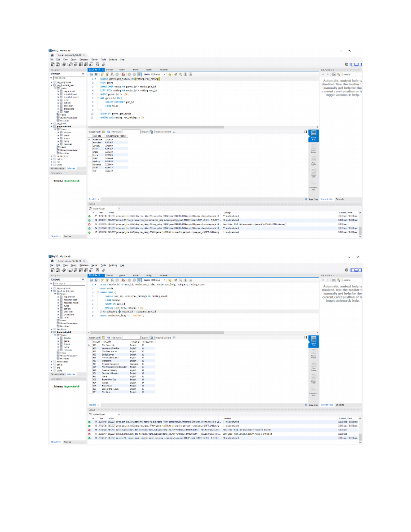Screen dimensions: 411x532
Task: Click the home icon in upper window
Action: pos(52,55)
